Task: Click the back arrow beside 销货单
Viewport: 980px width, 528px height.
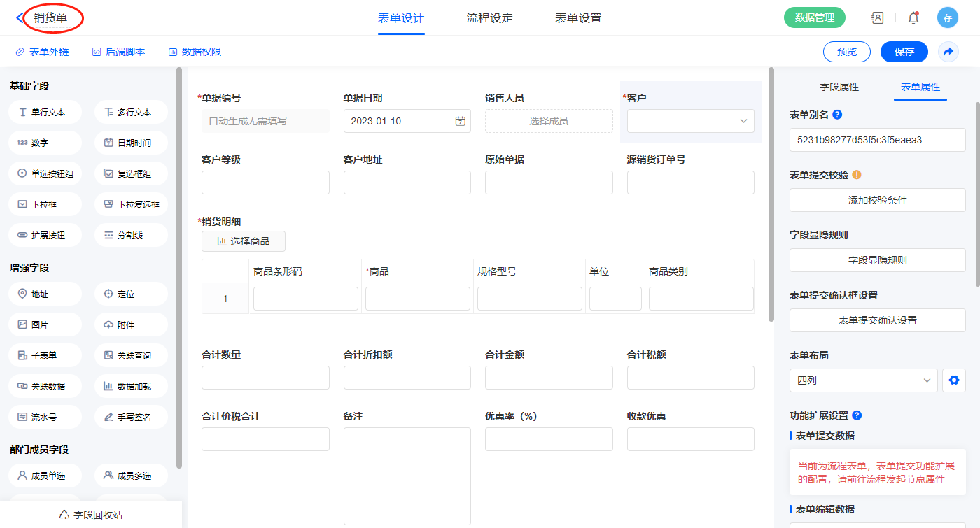Action: pos(20,18)
